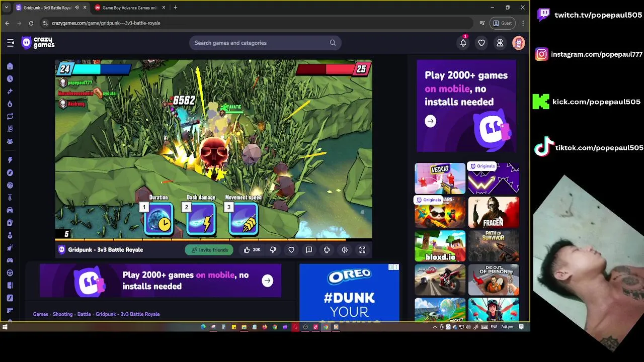
Task: Click the search magnifier icon
Action: point(333,43)
